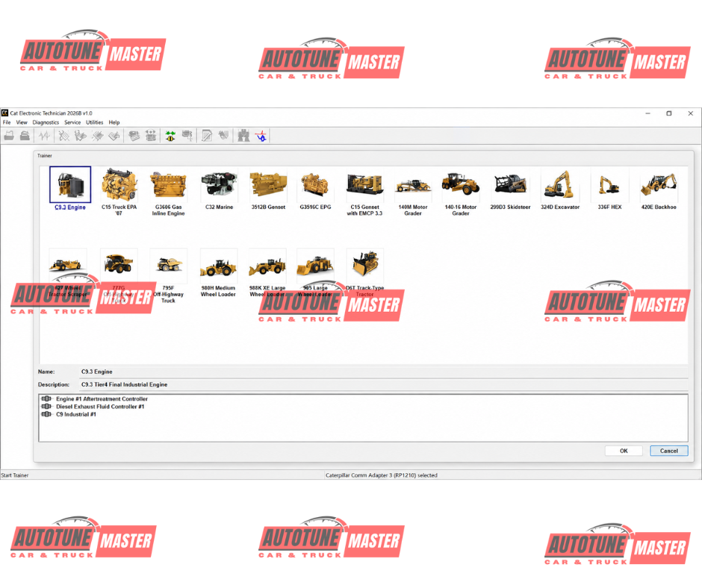Open the Status Tool waveform icon
This screenshot has height=588, width=702.
tap(44, 136)
